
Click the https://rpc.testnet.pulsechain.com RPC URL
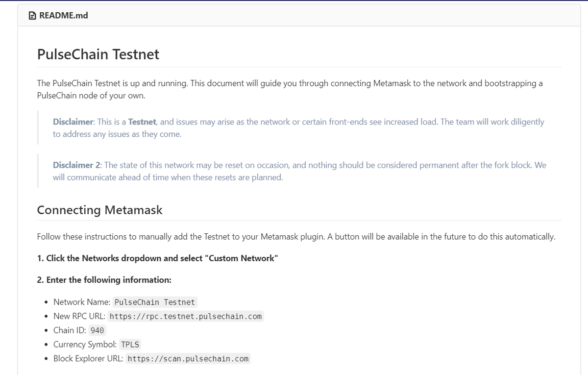coord(185,316)
